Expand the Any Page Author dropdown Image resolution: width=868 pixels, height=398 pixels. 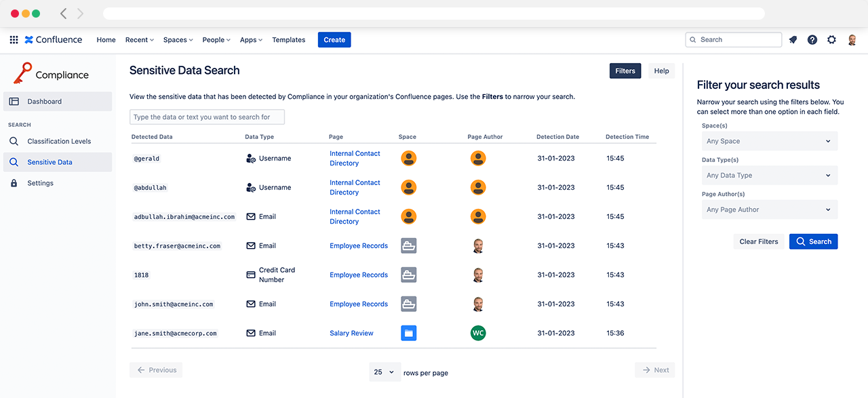tap(769, 210)
